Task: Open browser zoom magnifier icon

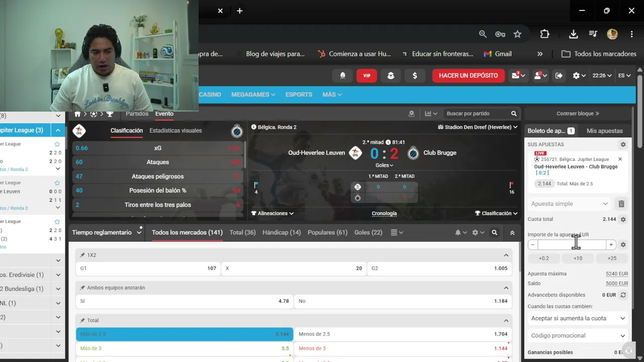Action: [x=483, y=34]
